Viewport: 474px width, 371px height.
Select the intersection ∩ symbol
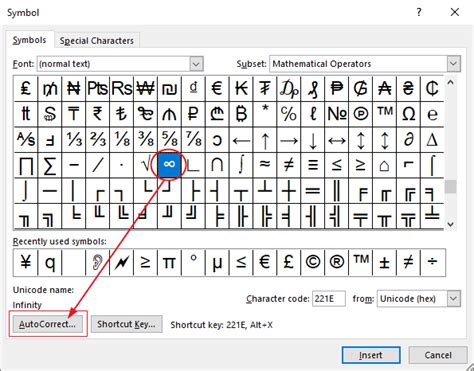[217, 165]
